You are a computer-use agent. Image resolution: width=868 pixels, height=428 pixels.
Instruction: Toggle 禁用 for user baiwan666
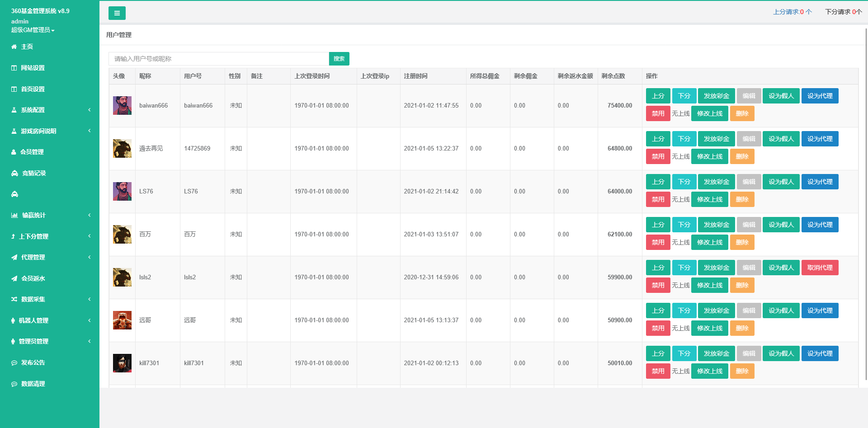658,113
